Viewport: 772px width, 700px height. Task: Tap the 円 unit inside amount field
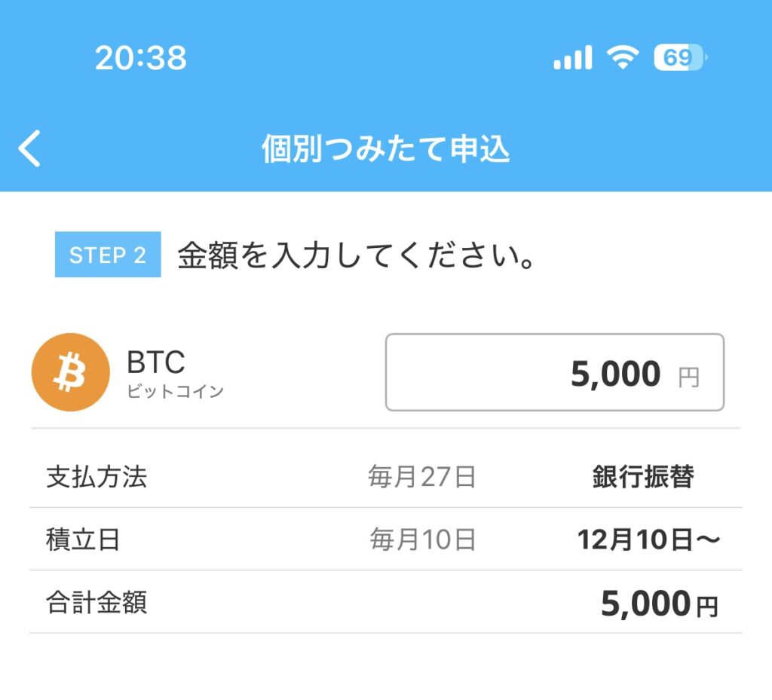pos(688,377)
